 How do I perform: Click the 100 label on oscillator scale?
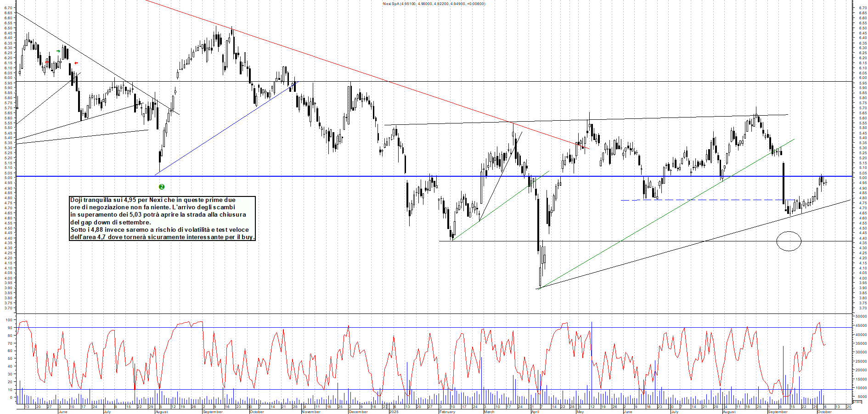(x=9, y=320)
